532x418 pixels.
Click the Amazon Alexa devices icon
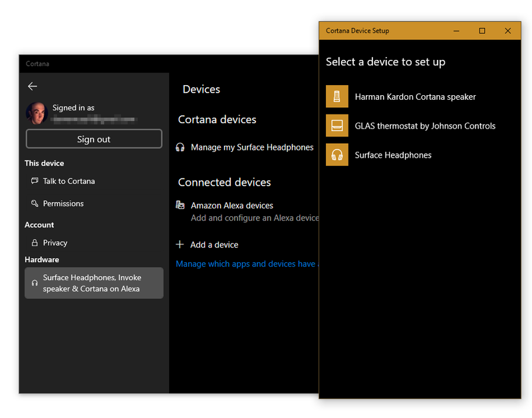(x=180, y=205)
